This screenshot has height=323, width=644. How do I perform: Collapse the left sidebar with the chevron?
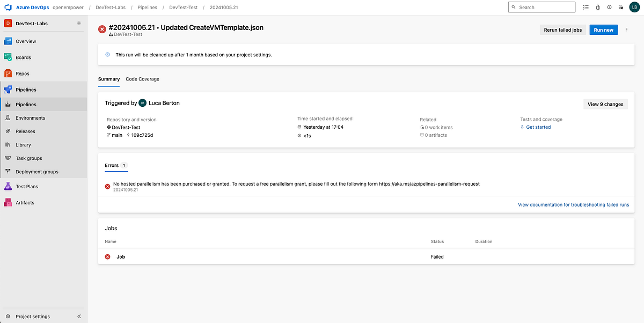coord(78,316)
